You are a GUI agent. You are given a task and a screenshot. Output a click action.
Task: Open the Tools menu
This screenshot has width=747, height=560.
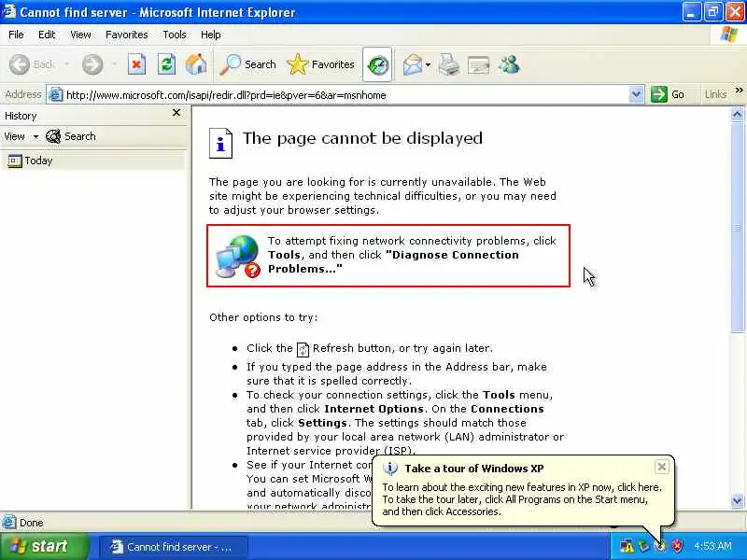pyautogui.click(x=175, y=35)
